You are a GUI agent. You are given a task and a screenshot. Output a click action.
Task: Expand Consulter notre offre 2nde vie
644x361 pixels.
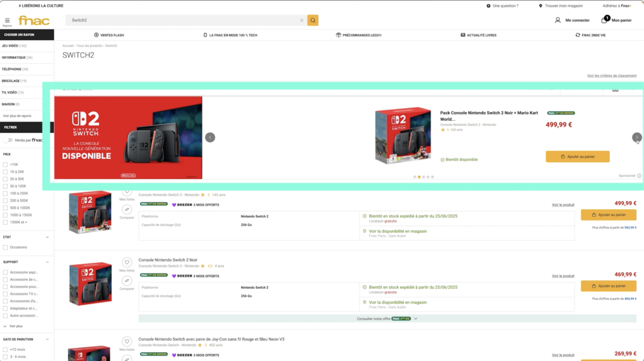point(387,319)
